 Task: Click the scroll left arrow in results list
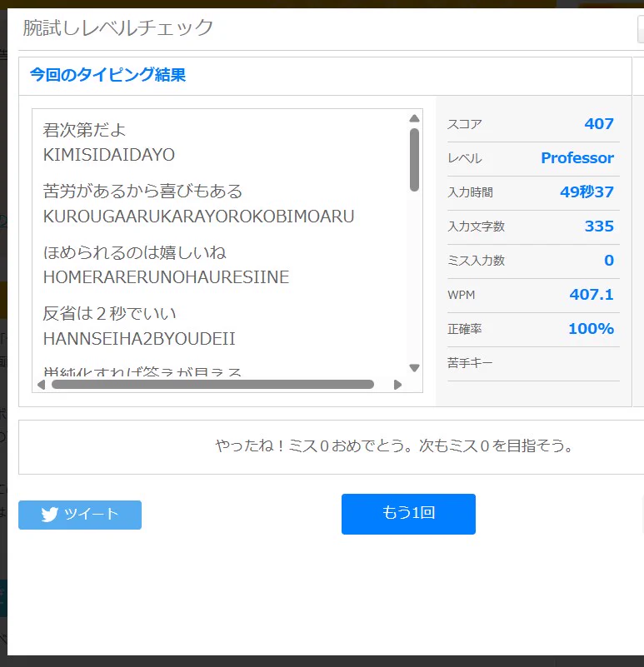click(x=42, y=385)
